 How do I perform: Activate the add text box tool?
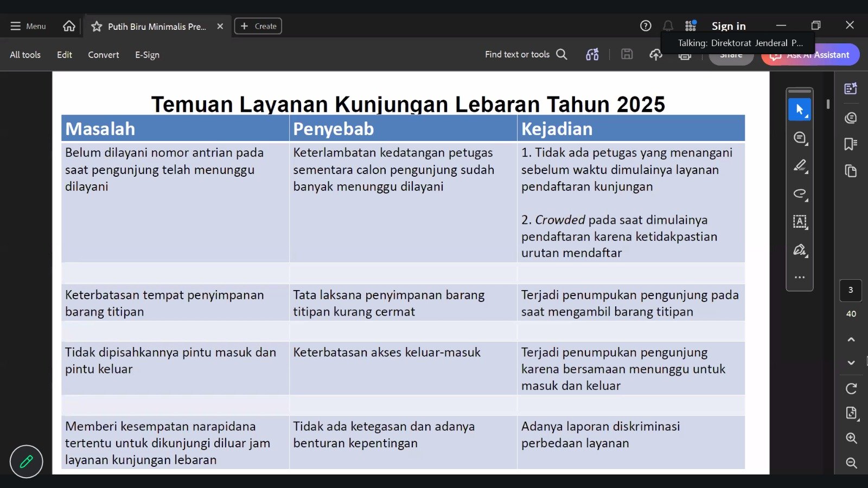pyautogui.click(x=800, y=222)
